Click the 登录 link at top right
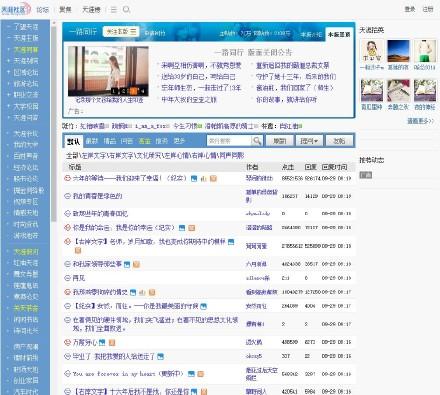The image size is (440, 395). (x=410, y=9)
